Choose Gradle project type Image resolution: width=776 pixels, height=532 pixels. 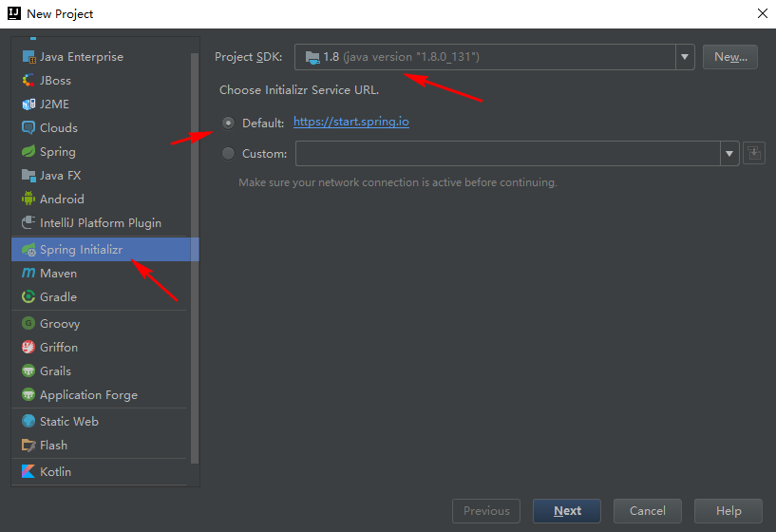[101, 297]
